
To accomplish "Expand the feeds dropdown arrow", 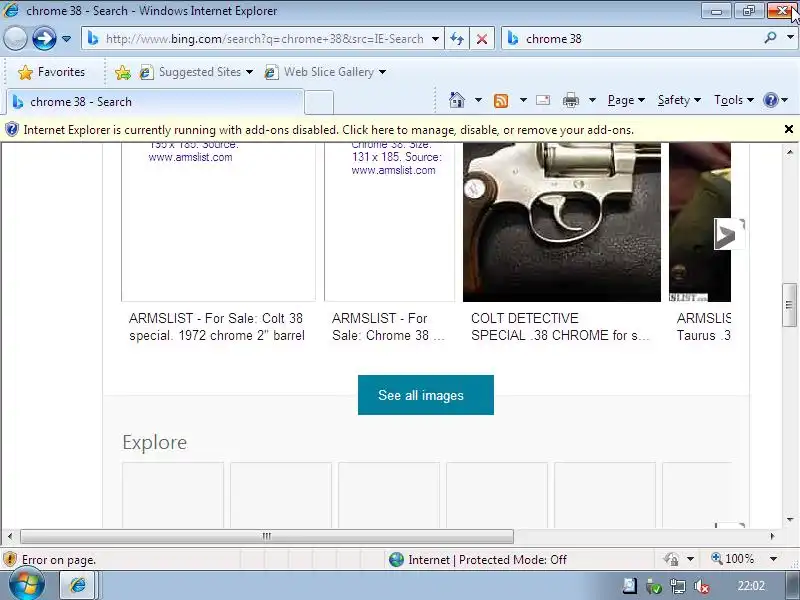I will tap(523, 100).
